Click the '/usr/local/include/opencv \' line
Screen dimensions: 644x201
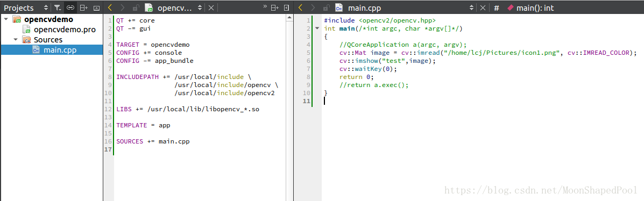(x=227, y=85)
